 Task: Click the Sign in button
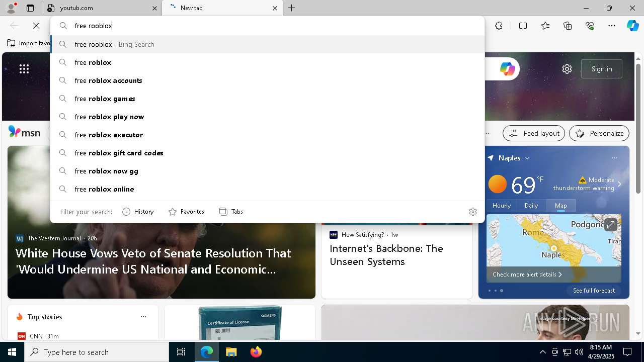click(x=602, y=69)
